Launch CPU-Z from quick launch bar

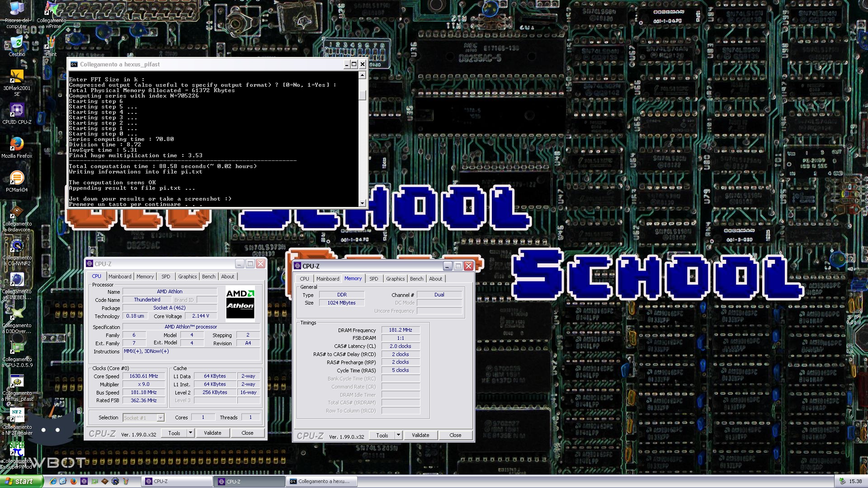coord(84,482)
